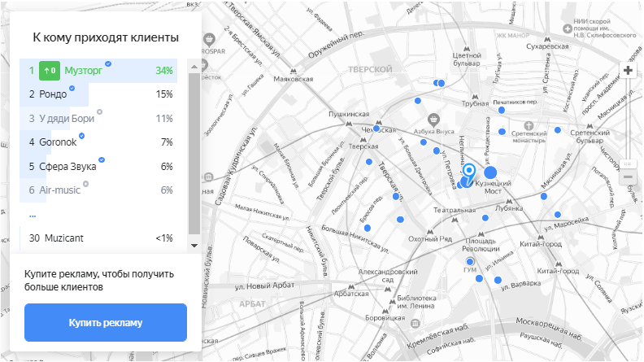Click the blue dot below Печатников пер. label
644x362 pixels.
tap(502, 110)
